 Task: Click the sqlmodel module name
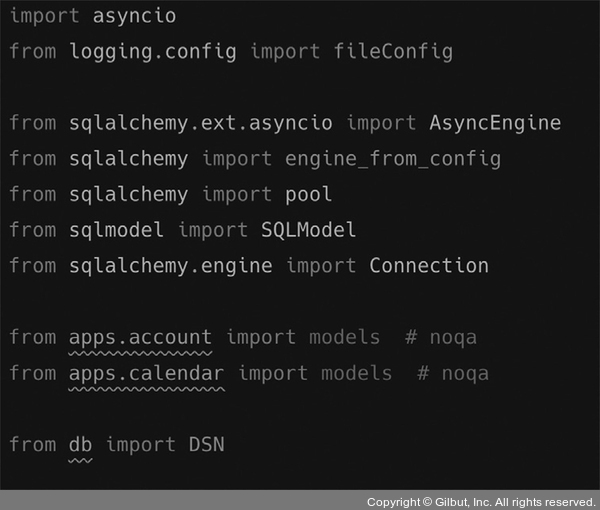tap(117, 230)
